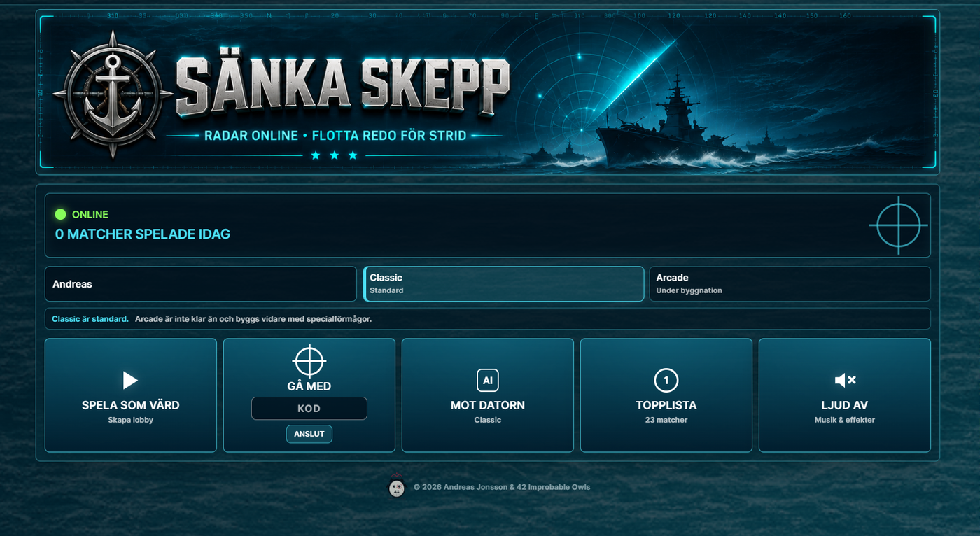Click the 'Musik & effekter' caption
The image size is (980, 536).
click(845, 420)
